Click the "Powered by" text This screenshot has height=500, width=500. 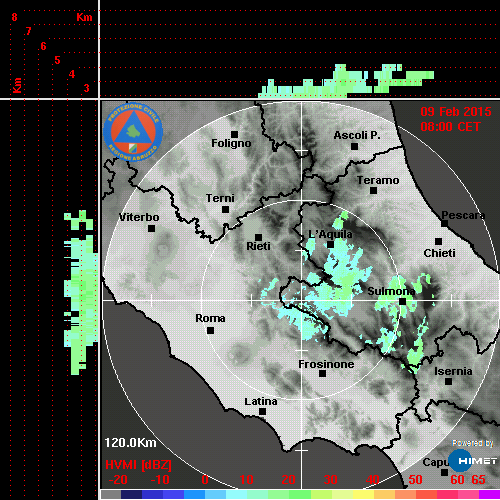[x=473, y=443]
